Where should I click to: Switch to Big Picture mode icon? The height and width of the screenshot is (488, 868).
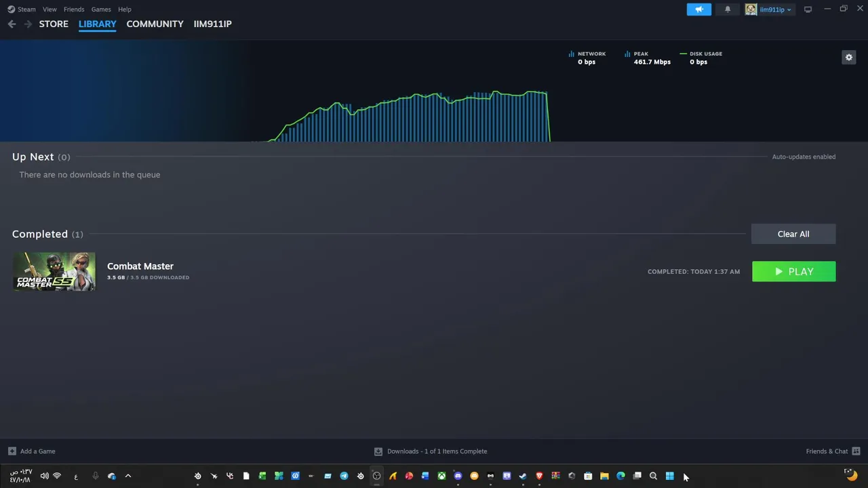(808, 9)
